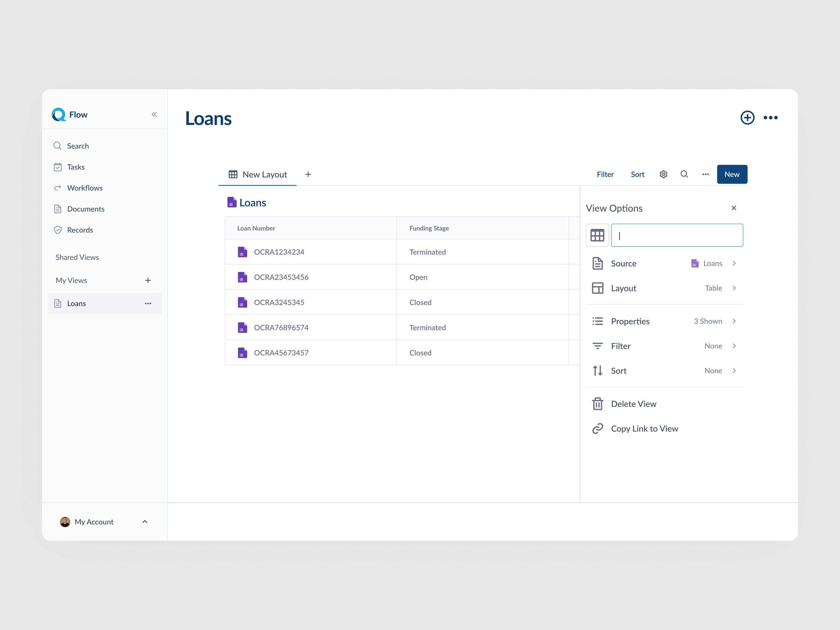Click the search input in View Options

click(x=677, y=235)
